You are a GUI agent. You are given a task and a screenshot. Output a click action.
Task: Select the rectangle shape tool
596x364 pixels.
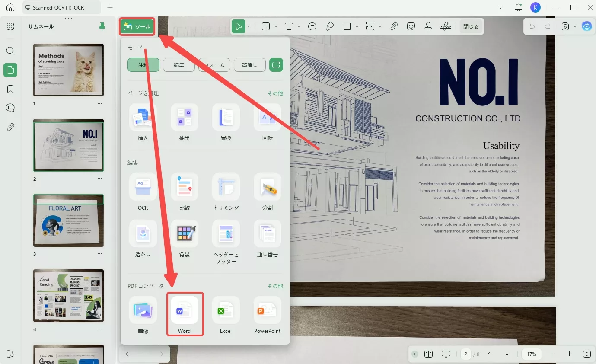(347, 27)
